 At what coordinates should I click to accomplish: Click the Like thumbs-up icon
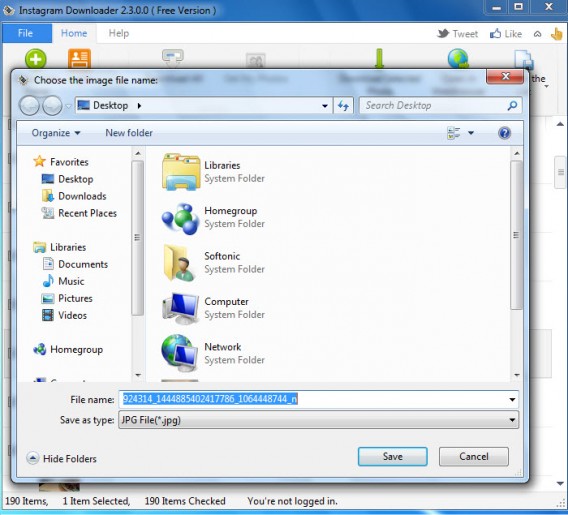tap(495, 34)
